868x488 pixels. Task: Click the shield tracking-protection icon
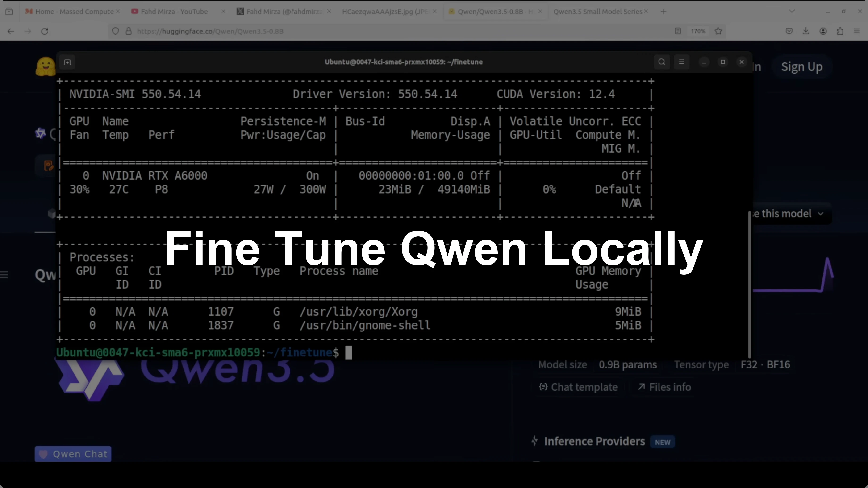click(116, 31)
